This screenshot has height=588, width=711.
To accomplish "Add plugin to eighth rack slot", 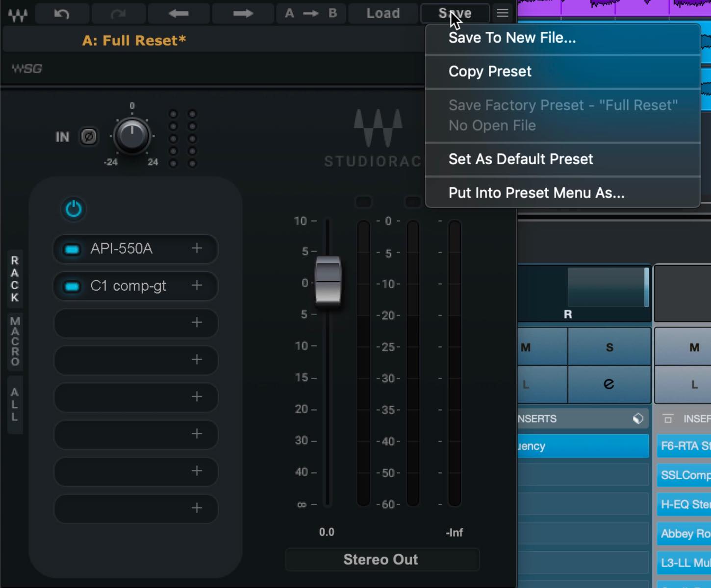I will [x=197, y=508].
